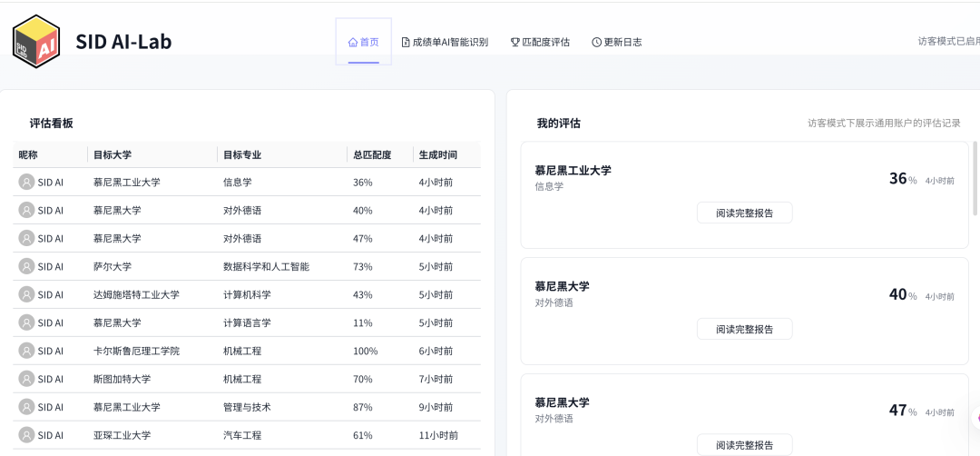980x456 pixels.
Task: Click 斯图加特大学 in the table
Action: pyautogui.click(x=122, y=379)
